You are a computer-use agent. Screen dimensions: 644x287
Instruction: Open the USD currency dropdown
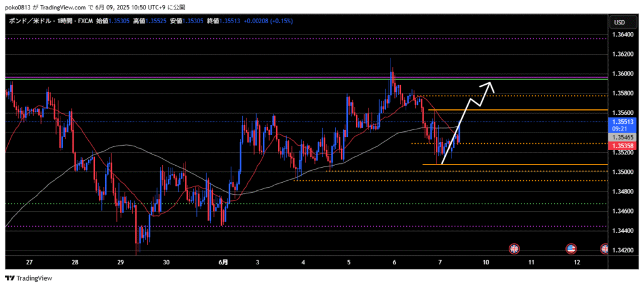(619, 23)
